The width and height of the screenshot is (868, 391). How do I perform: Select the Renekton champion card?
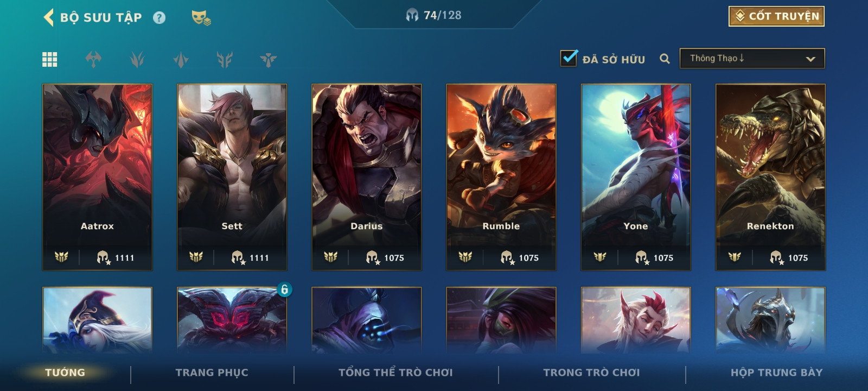pos(770,177)
